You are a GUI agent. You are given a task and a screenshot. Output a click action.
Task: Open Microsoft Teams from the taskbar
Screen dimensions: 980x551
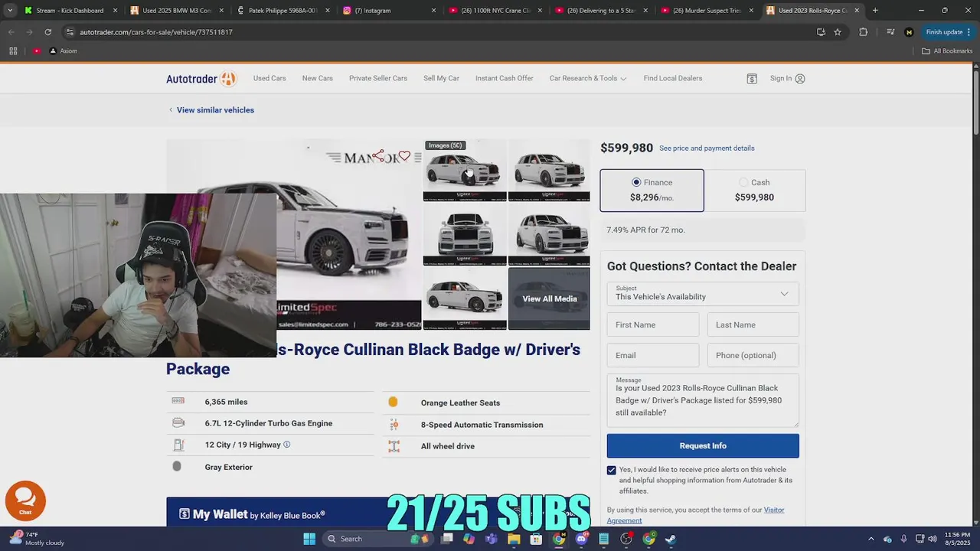point(492,539)
